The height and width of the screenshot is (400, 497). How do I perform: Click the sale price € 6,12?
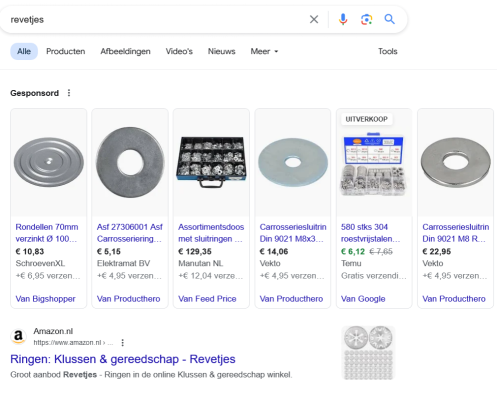coord(353,251)
